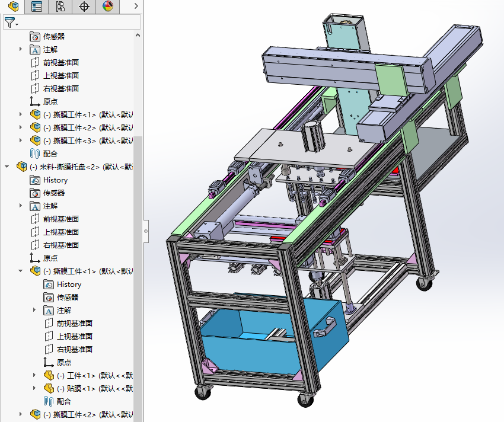Image resolution: width=504 pixels, height=422 pixels.
Task: Select 前视基准面 under 来料-撕膜托盘<2>
Action: tap(55, 219)
